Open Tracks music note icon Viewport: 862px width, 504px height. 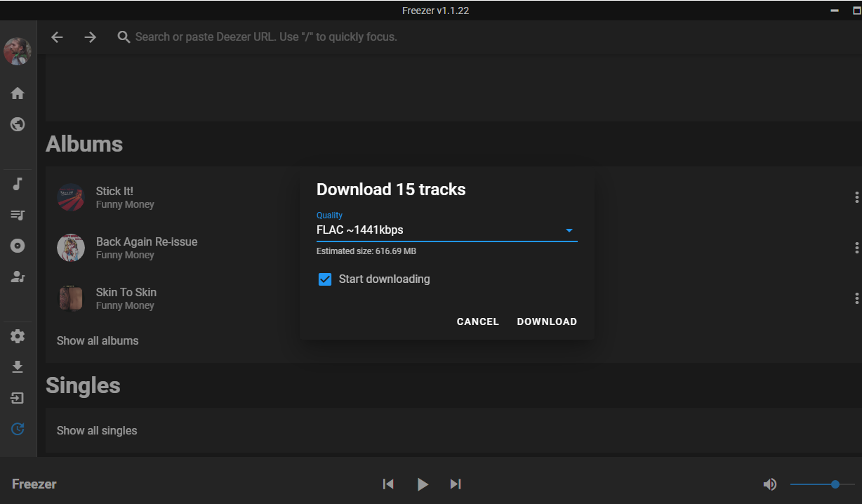pyautogui.click(x=18, y=184)
